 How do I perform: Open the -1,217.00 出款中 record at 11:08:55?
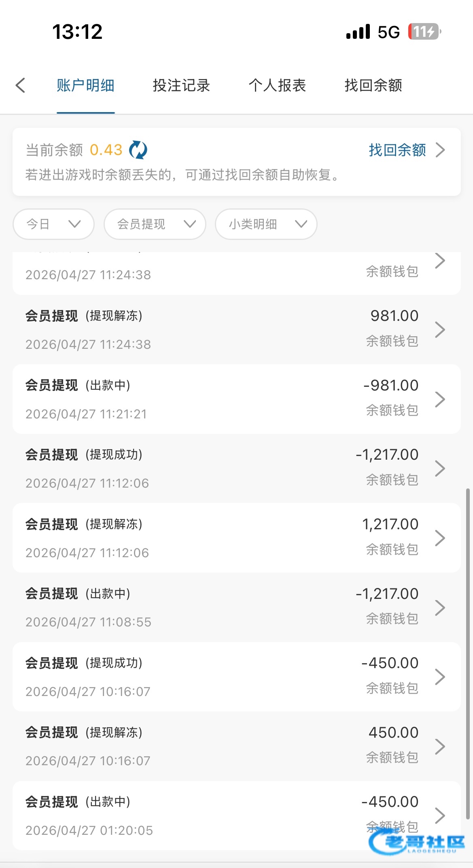coord(237,607)
